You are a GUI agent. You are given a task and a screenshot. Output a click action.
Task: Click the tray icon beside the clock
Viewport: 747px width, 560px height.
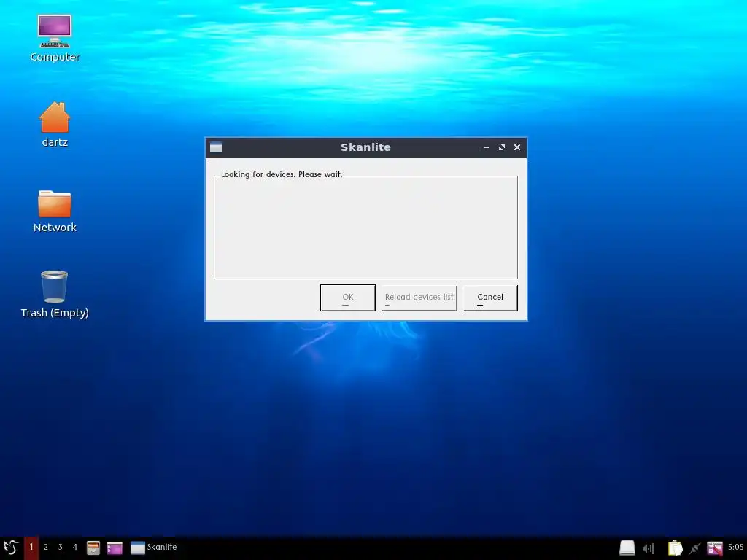pyautogui.click(x=715, y=548)
